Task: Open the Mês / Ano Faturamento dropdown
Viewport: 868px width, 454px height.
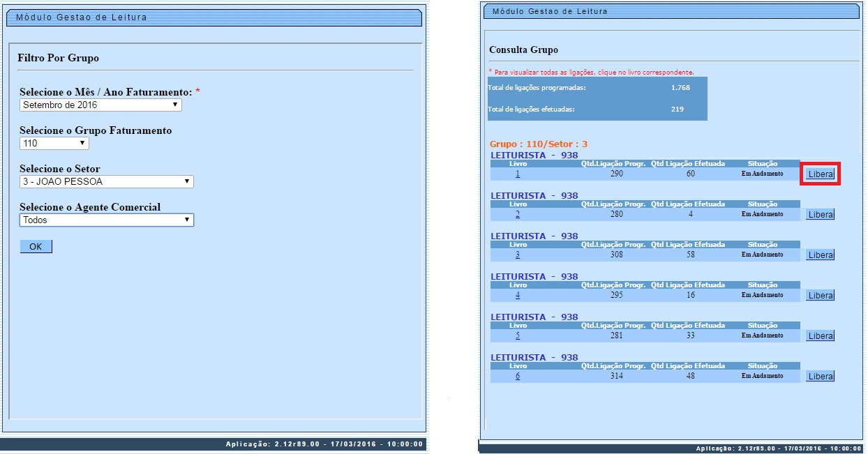Action: (100, 105)
